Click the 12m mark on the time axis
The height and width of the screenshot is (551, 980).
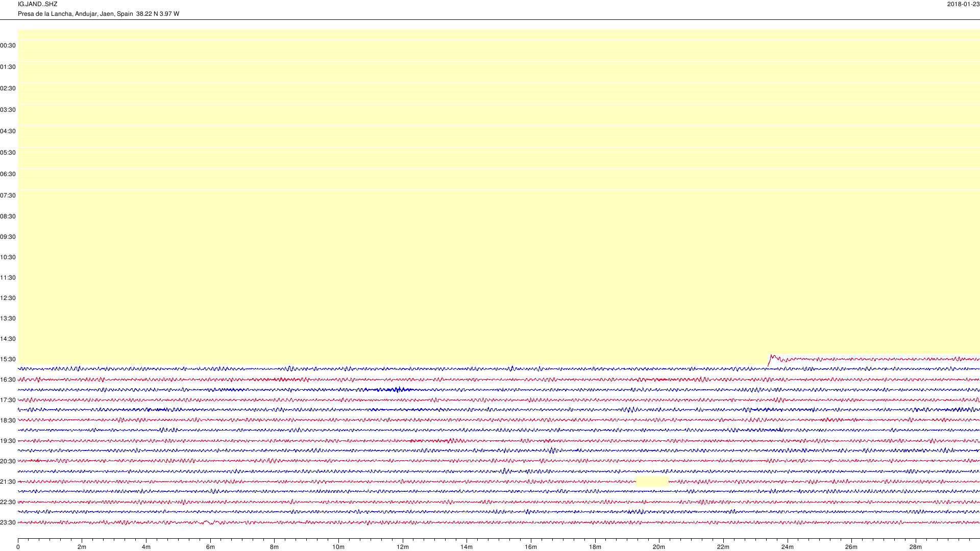click(403, 547)
